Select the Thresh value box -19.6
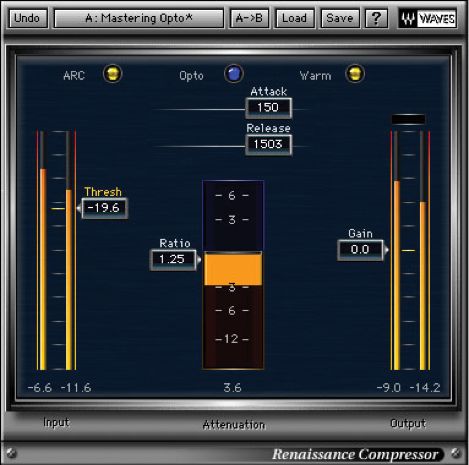This screenshot has width=469, height=465. (x=104, y=208)
